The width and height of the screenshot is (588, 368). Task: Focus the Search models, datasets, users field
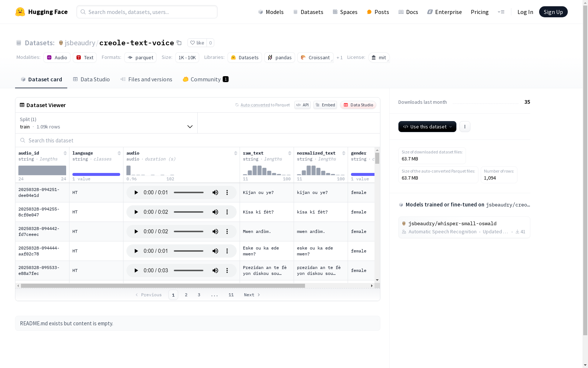147,12
